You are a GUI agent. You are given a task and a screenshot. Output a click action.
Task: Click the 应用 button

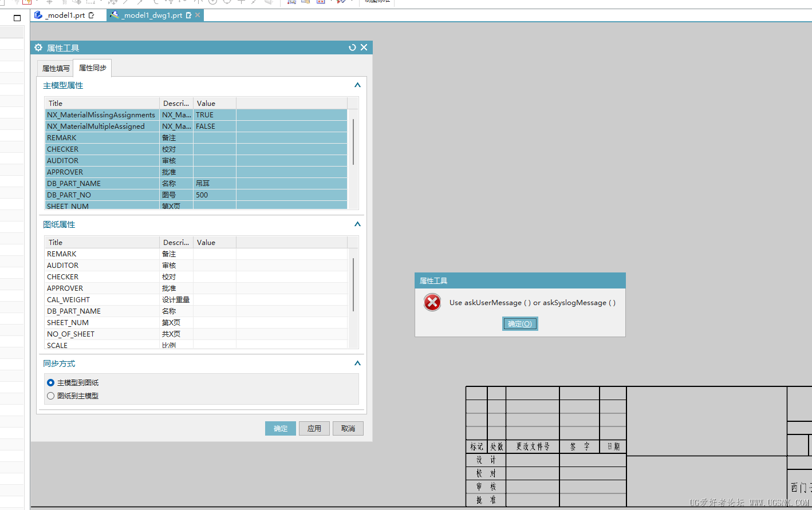314,428
